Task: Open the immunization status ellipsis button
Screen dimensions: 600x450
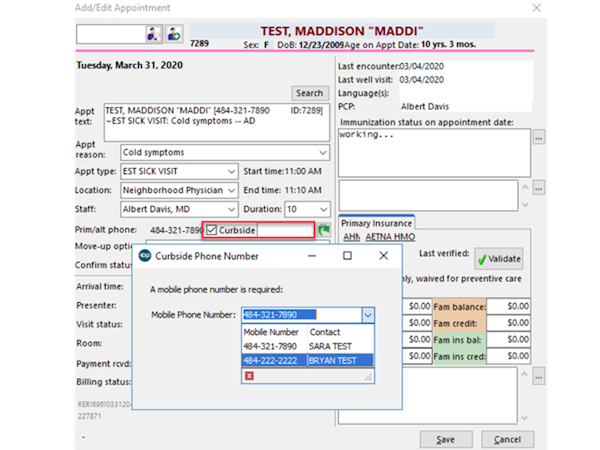Action: point(539,138)
